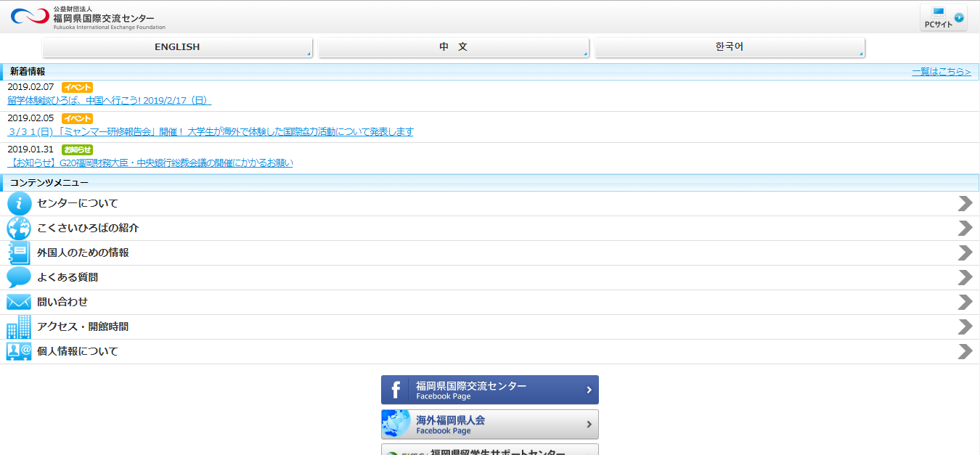
Task: Click the chevron arrow on 外国人のための情報 row
Action: 965,253
